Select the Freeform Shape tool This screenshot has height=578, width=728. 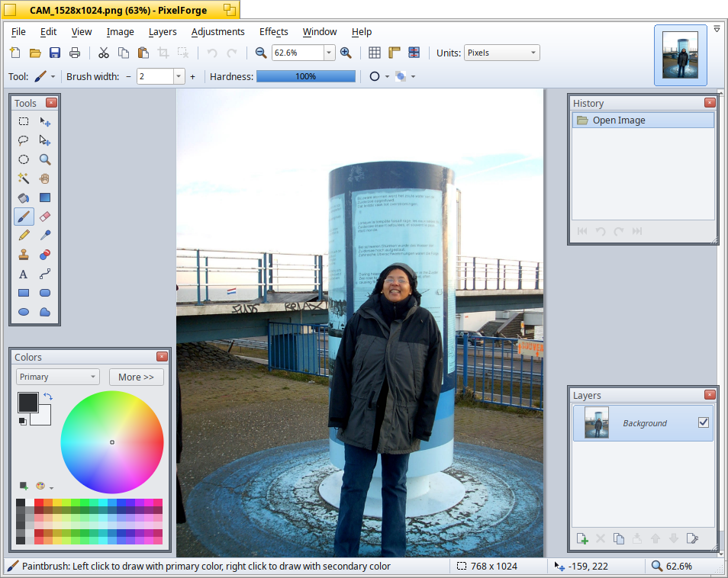click(x=45, y=312)
